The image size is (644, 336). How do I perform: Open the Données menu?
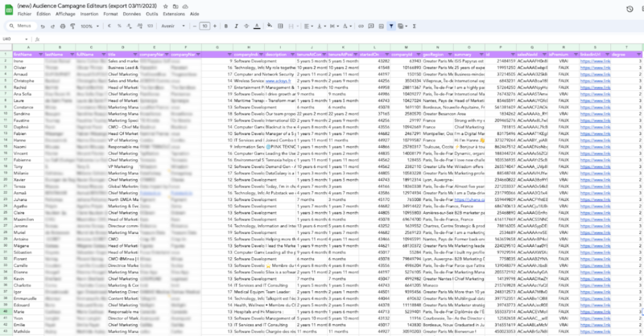[x=132, y=14]
